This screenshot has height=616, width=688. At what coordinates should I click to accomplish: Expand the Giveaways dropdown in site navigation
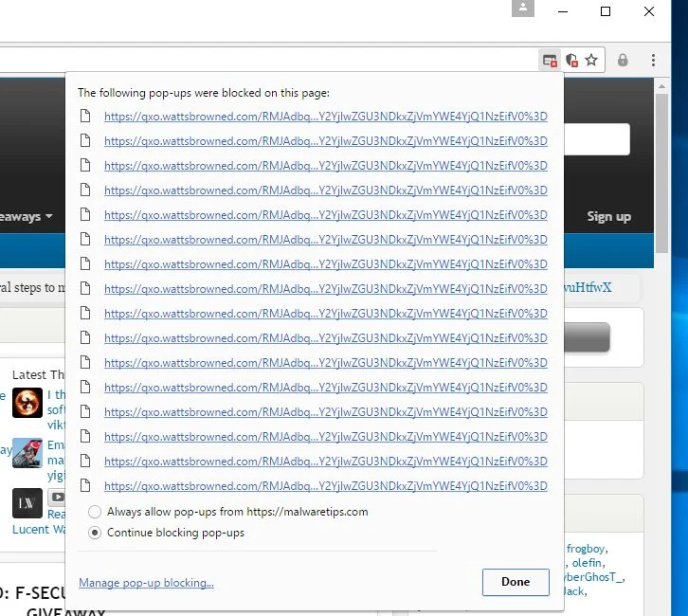tap(26, 217)
